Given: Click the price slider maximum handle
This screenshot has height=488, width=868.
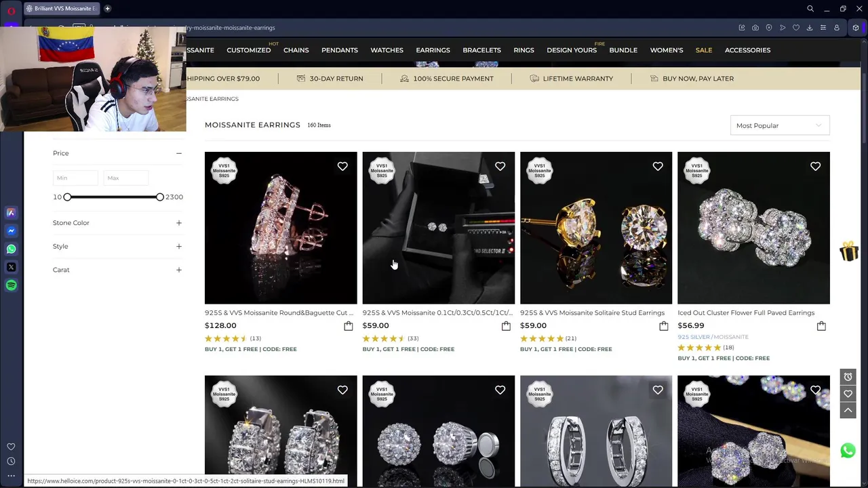Looking at the screenshot, I should (x=159, y=197).
